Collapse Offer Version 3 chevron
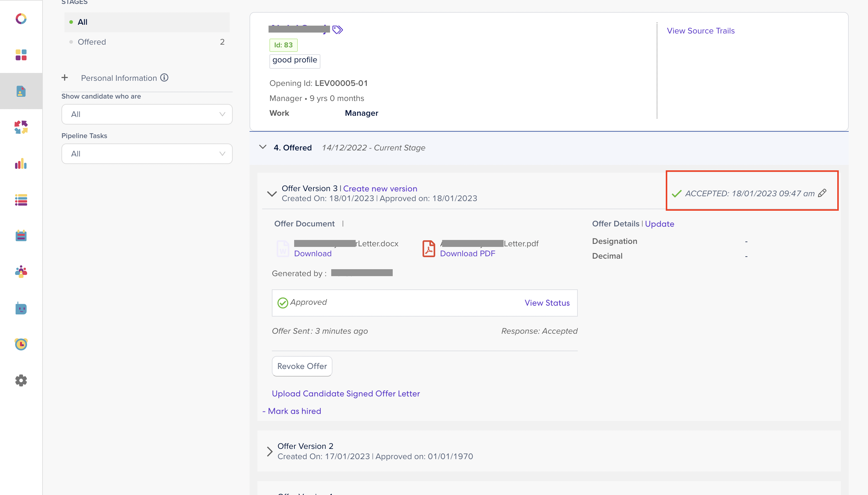868x495 pixels. point(272,194)
